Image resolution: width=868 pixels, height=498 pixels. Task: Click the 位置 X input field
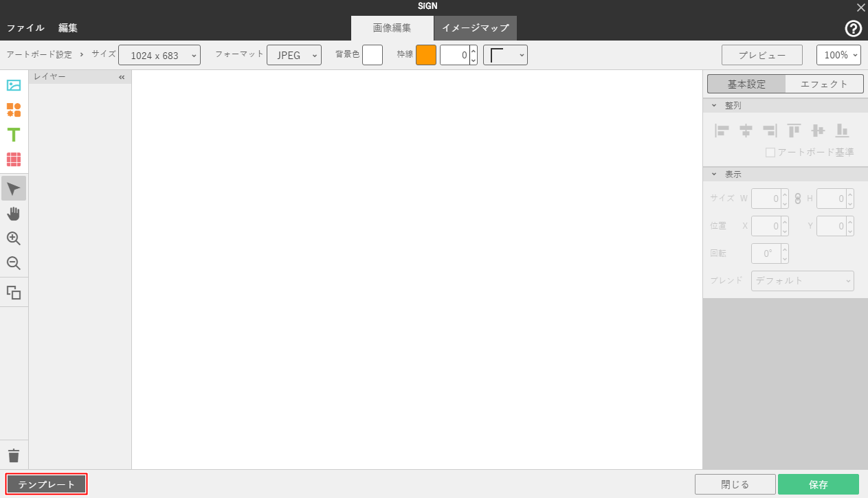click(x=766, y=226)
